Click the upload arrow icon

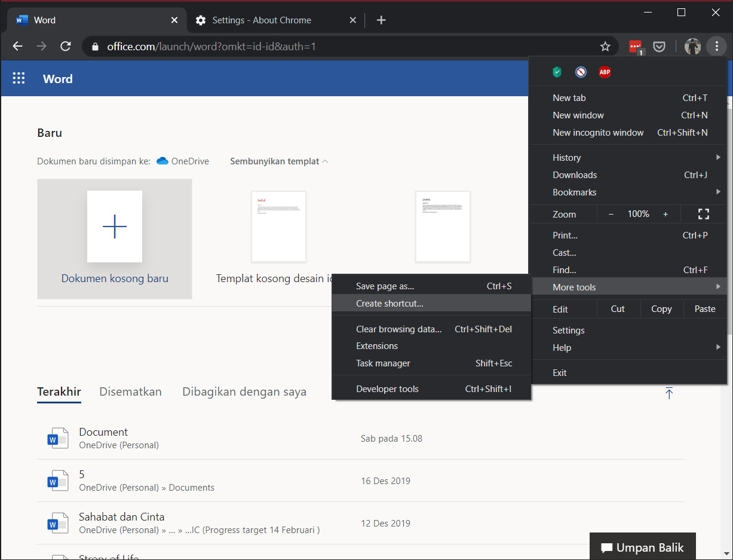click(x=669, y=393)
